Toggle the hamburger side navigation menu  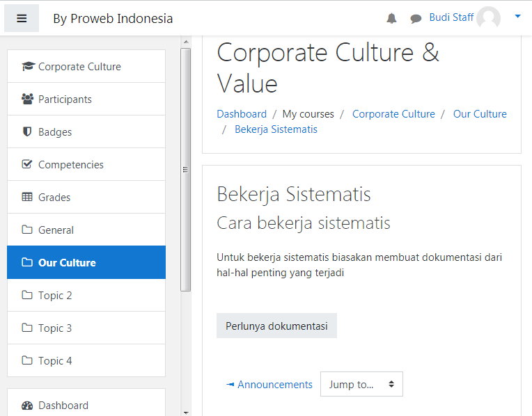click(x=22, y=18)
